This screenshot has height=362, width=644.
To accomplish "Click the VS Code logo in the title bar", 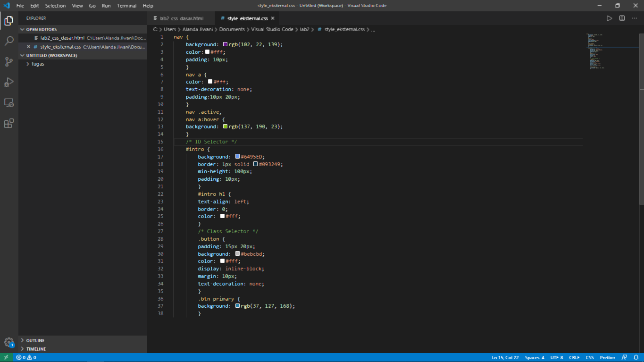I will 7,6.
